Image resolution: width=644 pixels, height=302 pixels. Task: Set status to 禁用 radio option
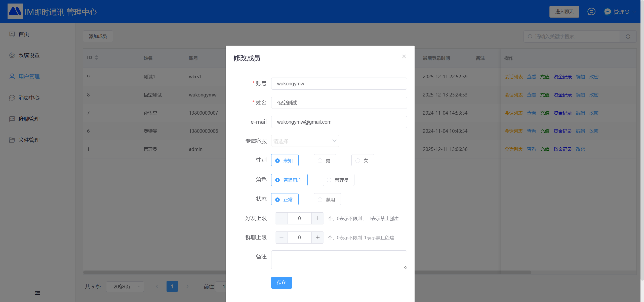(x=327, y=199)
